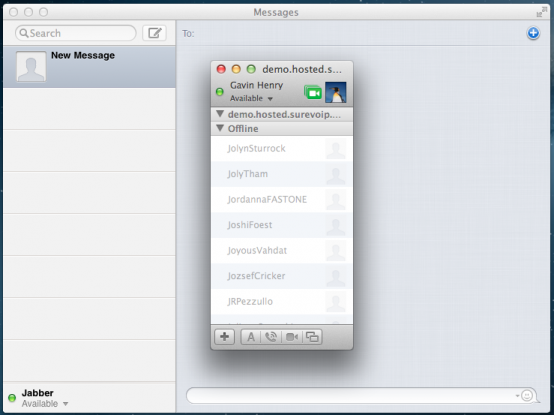554x415 pixels.
Task: Start a text chat with the A icon
Action: tap(251, 337)
